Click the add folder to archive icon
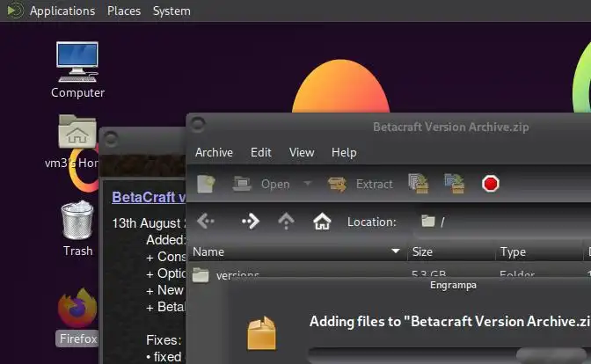 (x=454, y=184)
